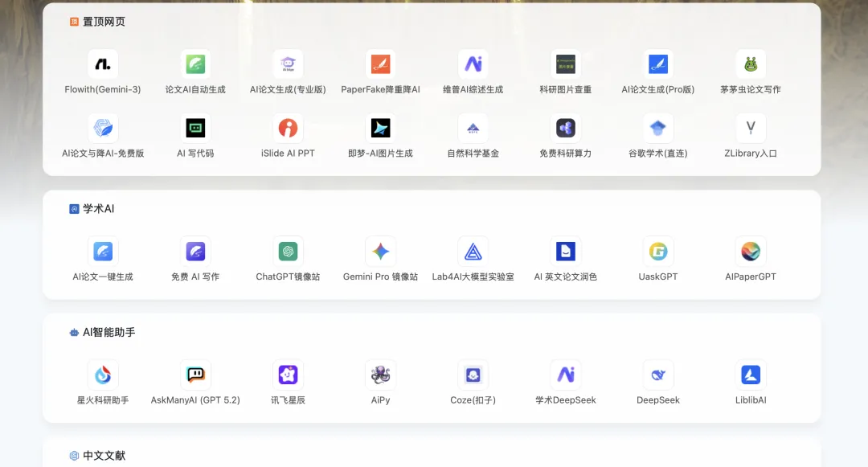The height and width of the screenshot is (467, 868).
Task: Open the AiPy octopus icon
Action: [380, 375]
